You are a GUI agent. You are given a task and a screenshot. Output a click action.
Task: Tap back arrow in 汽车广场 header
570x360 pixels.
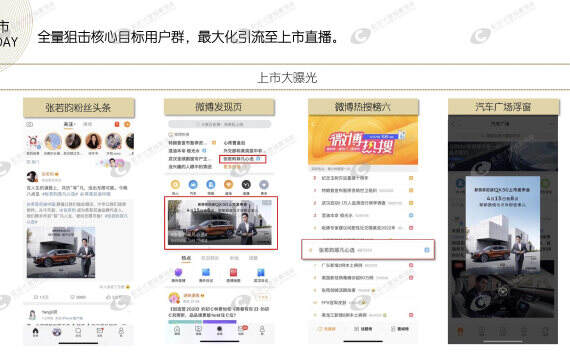point(454,124)
